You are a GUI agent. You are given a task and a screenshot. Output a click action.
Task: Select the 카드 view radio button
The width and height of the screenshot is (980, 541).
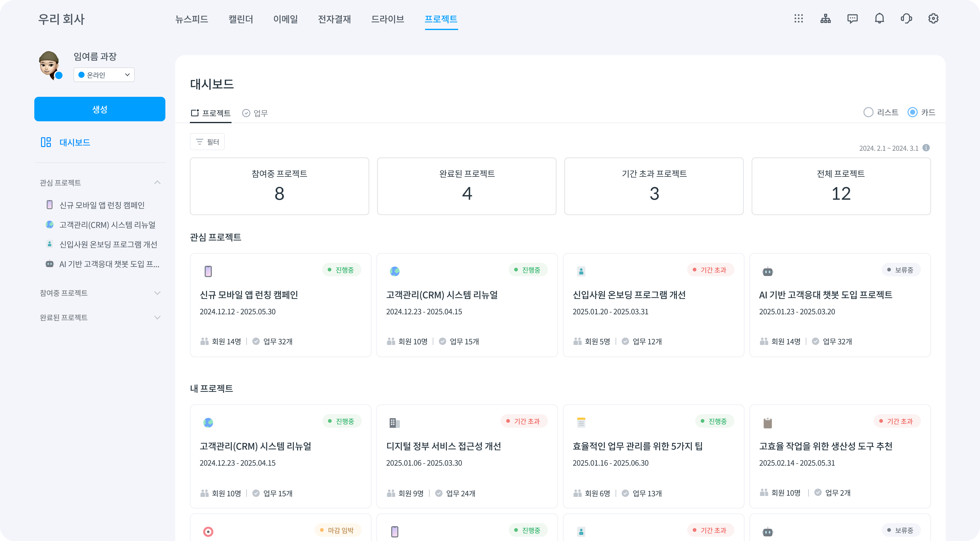pyautogui.click(x=912, y=112)
